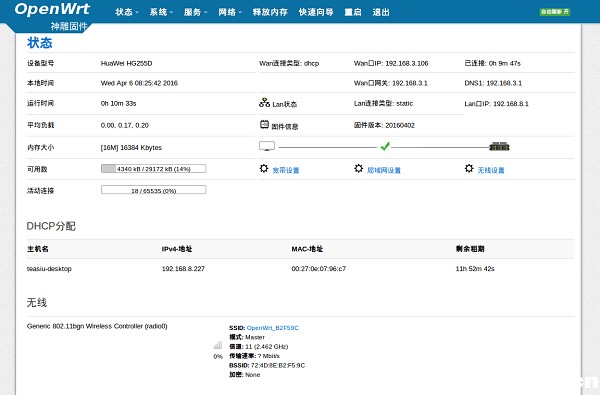Click the 神雕固件 subtitle under logo

[x=69, y=27]
